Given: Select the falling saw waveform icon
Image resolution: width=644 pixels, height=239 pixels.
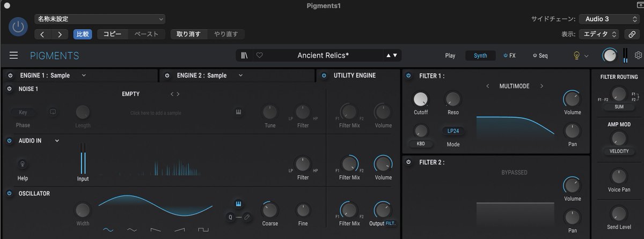Looking at the screenshot, I should pyautogui.click(x=156, y=230).
